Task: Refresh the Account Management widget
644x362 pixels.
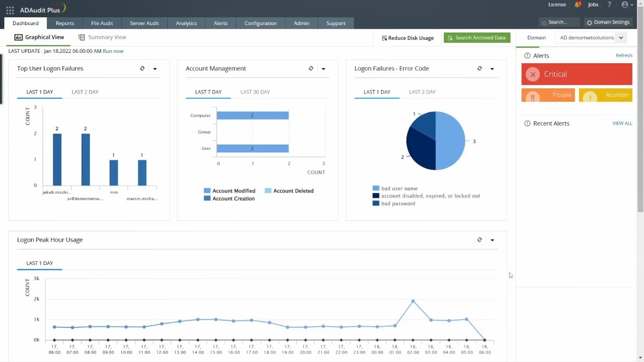Action: point(311,68)
